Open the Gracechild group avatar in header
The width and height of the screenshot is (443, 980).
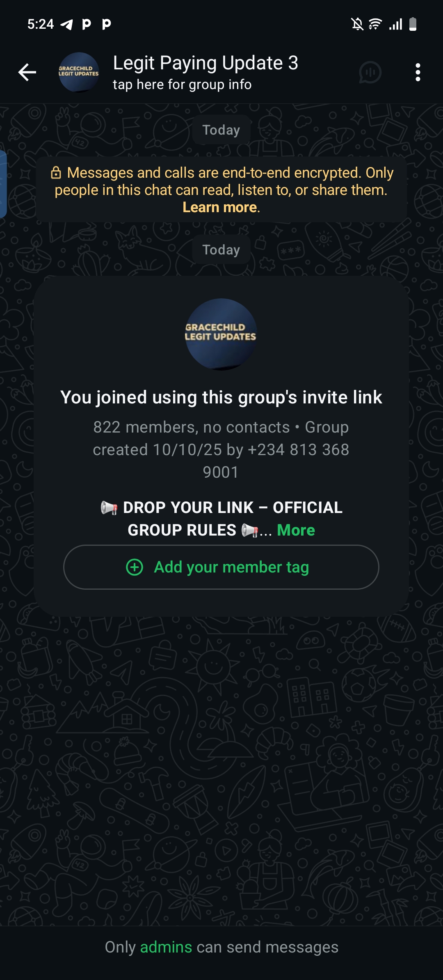(78, 72)
